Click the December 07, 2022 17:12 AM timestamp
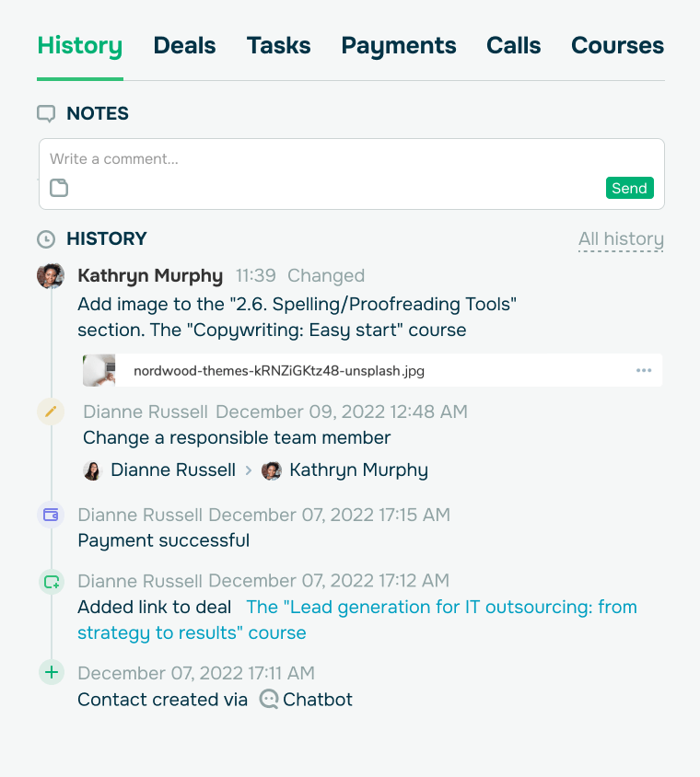Image resolution: width=700 pixels, height=777 pixels. 329,581
